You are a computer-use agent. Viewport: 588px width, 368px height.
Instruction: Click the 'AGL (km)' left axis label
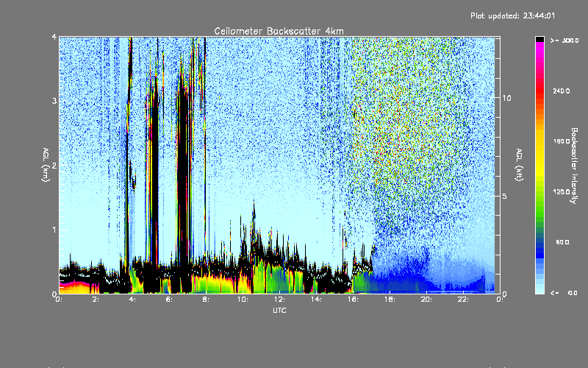pos(46,165)
